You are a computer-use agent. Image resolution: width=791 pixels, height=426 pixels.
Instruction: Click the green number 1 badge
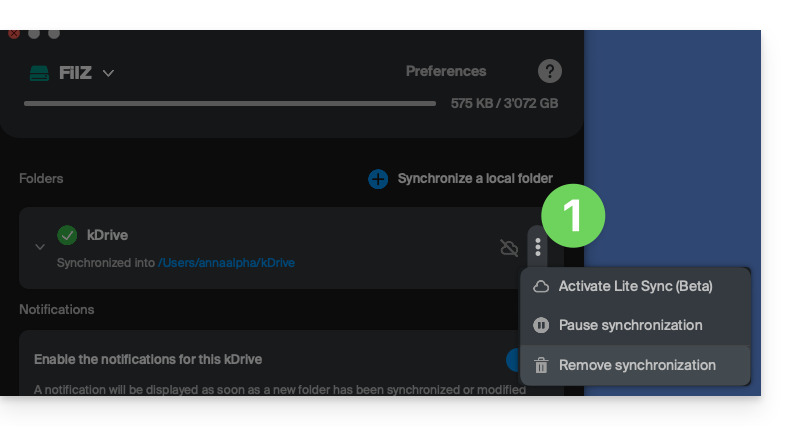coord(574,215)
